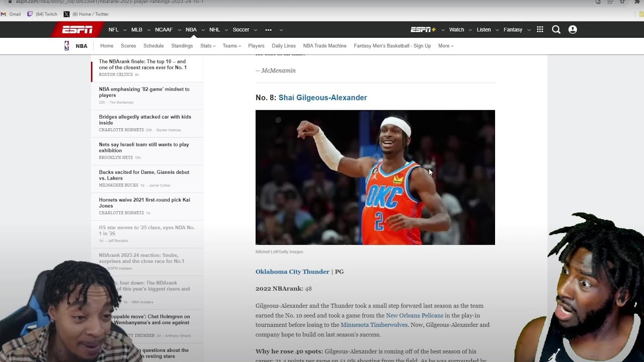Open the Home / Twitter bookmark
The width and height of the screenshot is (644, 362).
(86, 14)
